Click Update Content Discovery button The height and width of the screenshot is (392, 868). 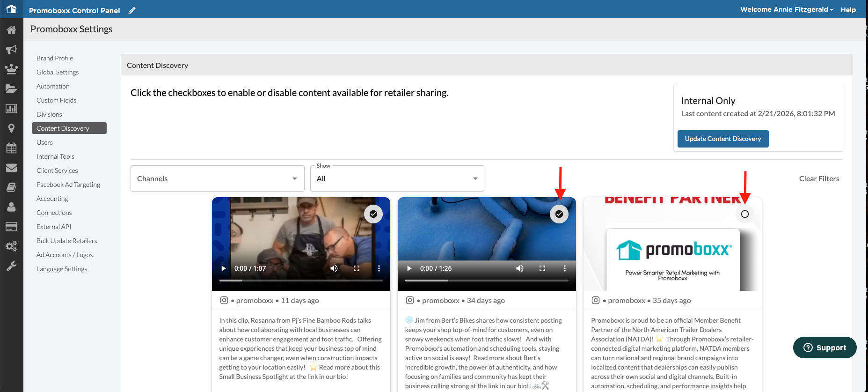click(723, 139)
